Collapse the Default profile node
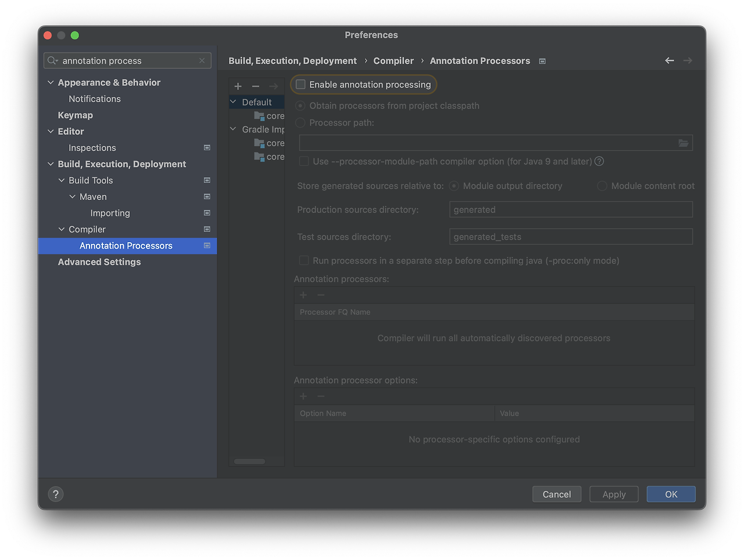This screenshot has width=744, height=560. 233,102
